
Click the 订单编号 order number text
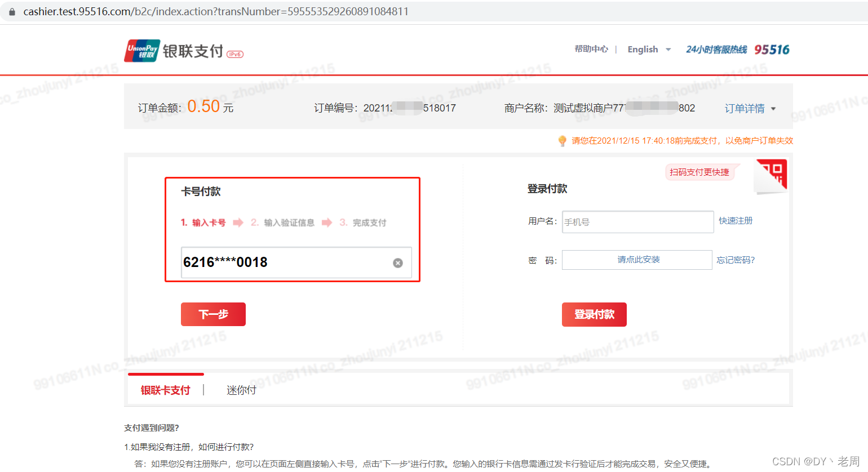pyautogui.click(x=385, y=108)
